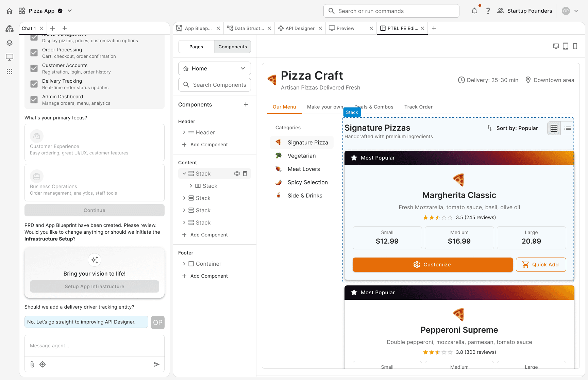Click the Search Components field

pos(215,85)
